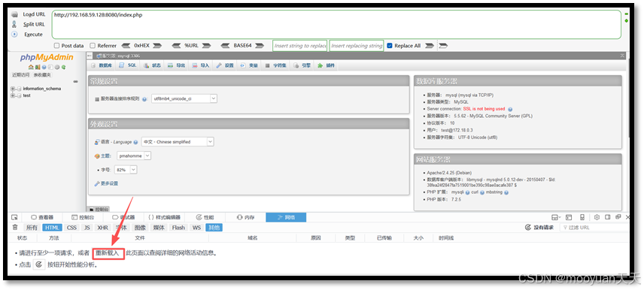Enable the Post data checkbox

click(x=56, y=46)
